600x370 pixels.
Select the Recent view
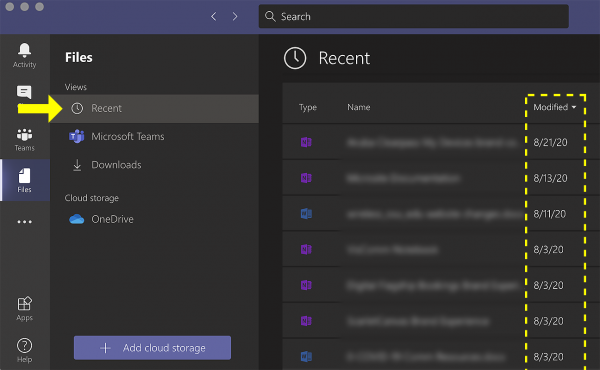point(154,109)
